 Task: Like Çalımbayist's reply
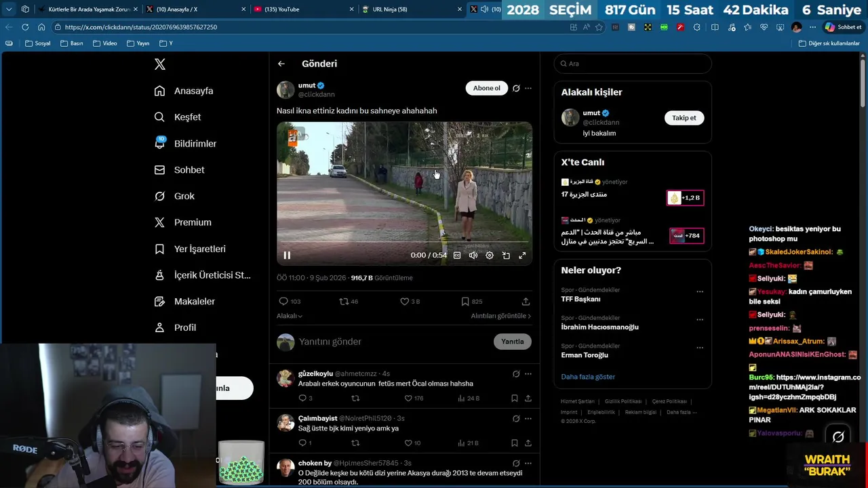[x=412, y=443]
